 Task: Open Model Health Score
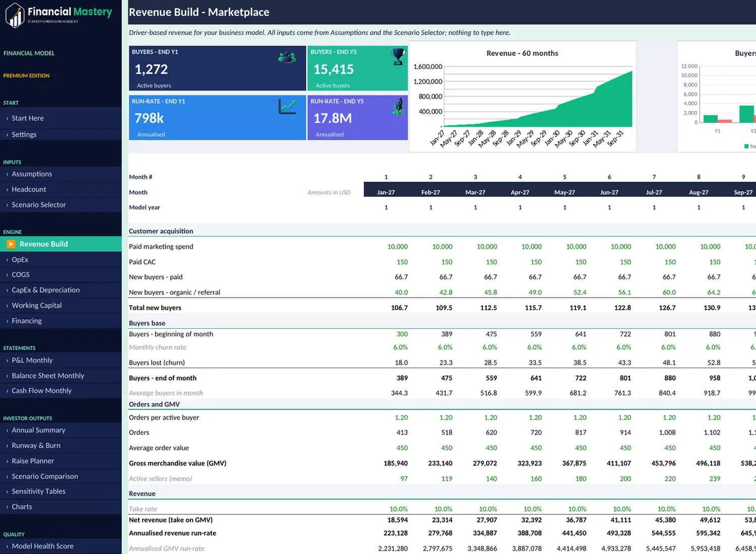[x=61, y=546]
